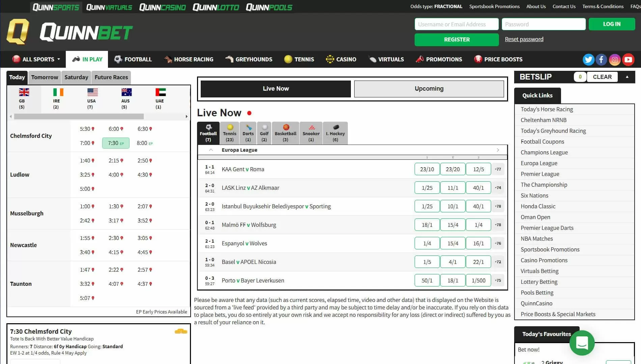Select the USA flag races
Screen dimensions: 641x364
[92, 98]
